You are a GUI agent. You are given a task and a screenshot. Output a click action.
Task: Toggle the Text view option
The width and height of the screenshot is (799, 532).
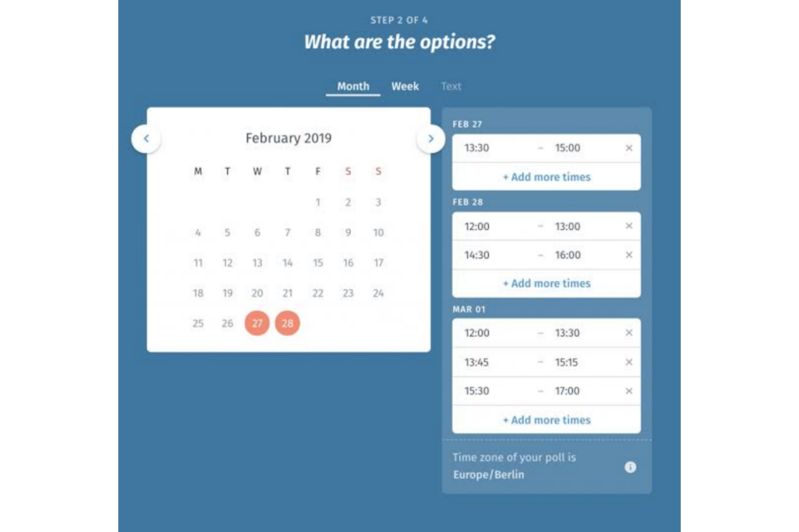[451, 85]
